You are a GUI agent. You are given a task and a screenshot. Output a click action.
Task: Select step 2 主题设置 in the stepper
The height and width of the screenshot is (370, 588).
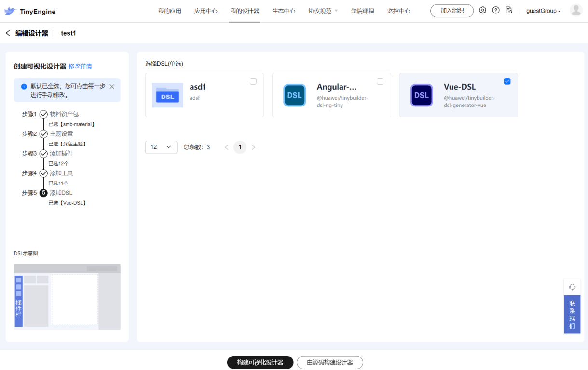point(61,134)
